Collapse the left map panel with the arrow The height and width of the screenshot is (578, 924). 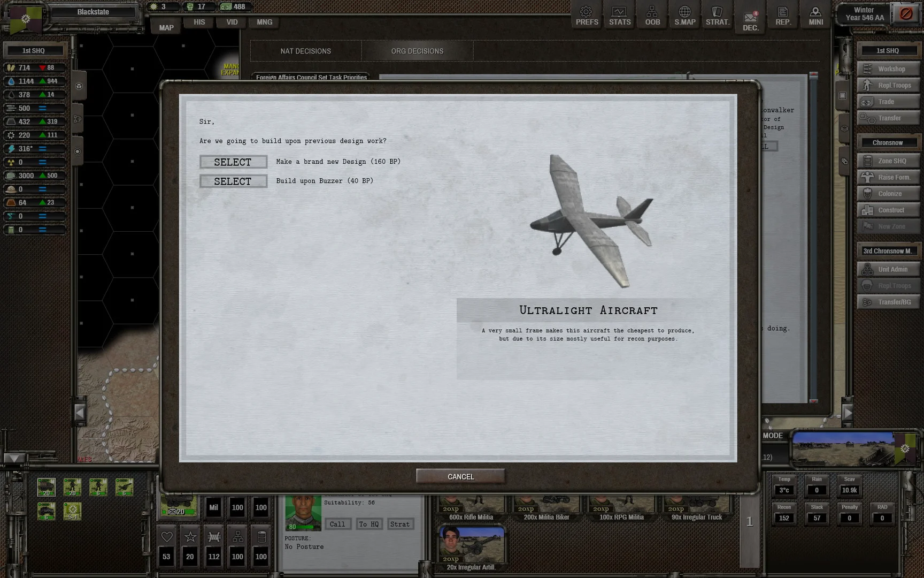point(80,412)
